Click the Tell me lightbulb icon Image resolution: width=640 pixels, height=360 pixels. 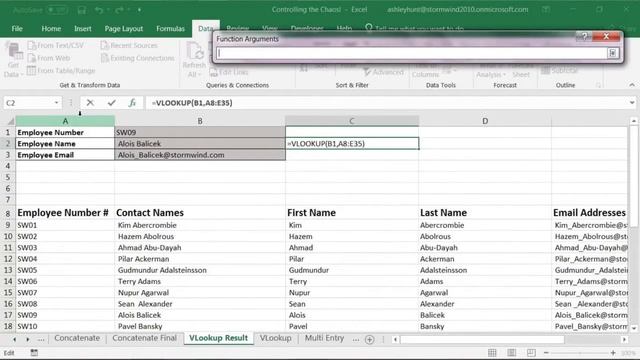click(x=369, y=28)
